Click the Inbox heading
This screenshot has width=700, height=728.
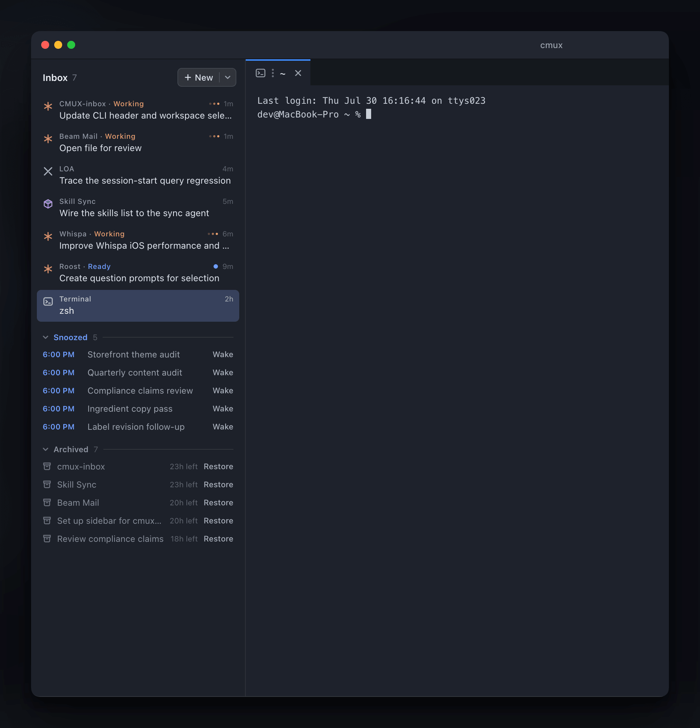click(55, 78)
